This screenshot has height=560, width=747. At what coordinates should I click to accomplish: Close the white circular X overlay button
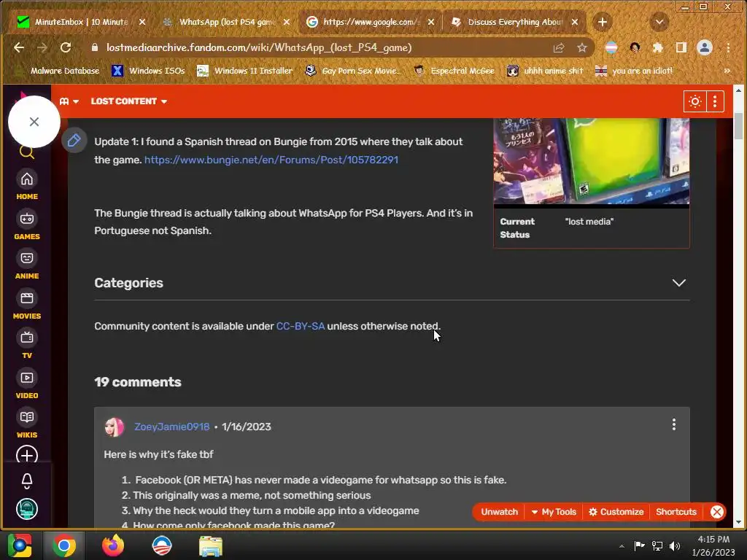[x=34, y=122]
